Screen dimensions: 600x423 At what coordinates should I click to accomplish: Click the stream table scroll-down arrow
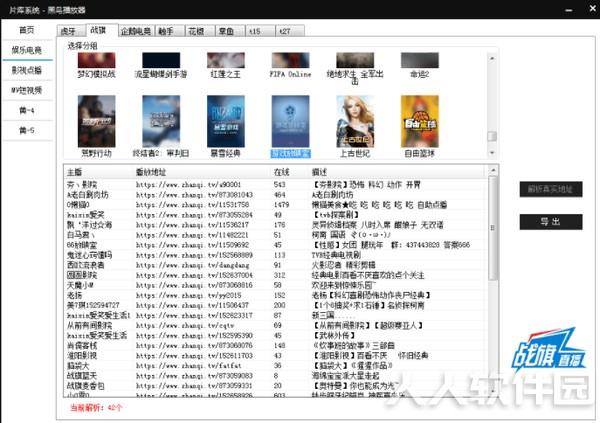493,391
